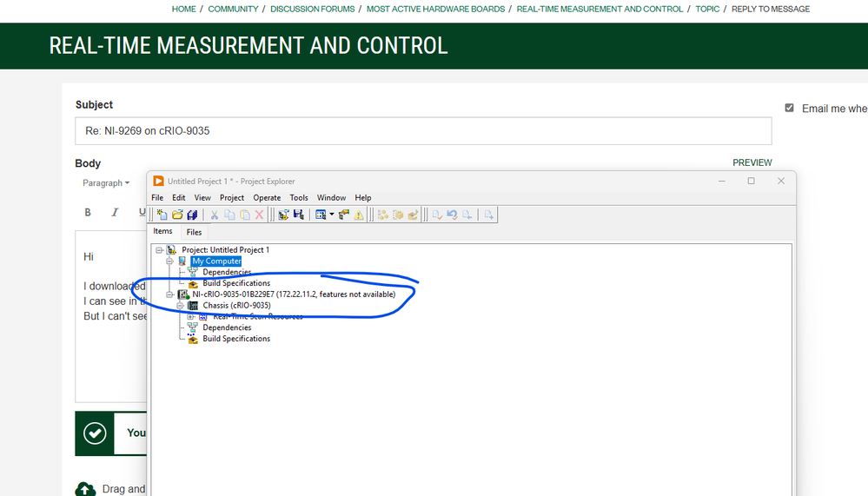Click the Build package box icon

(397, 215)
